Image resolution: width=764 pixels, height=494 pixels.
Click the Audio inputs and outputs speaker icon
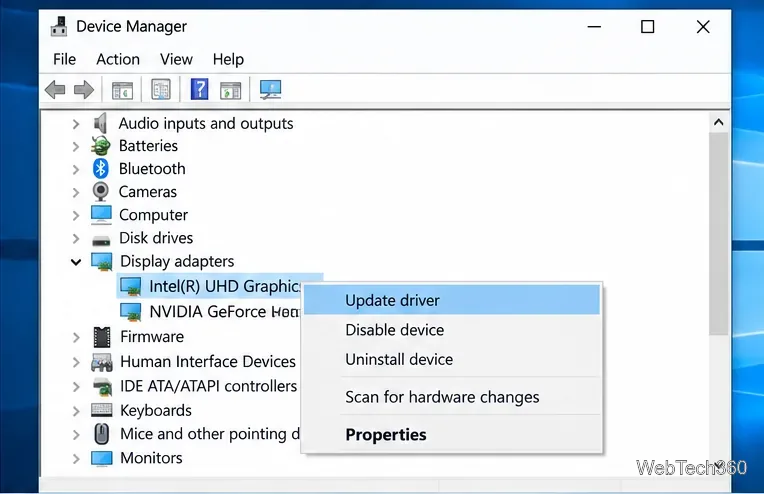pyautogui.click(x=100, y=123)
